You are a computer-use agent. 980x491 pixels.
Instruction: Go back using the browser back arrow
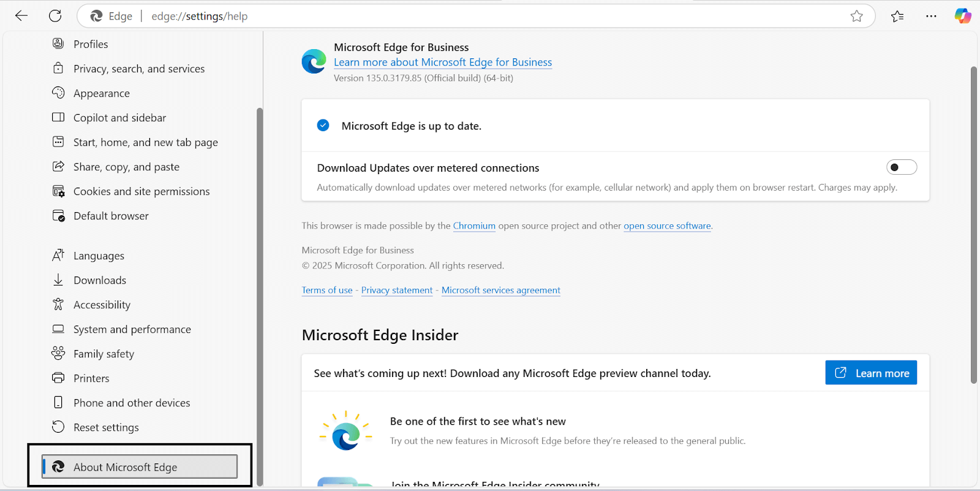coord(21,16)
